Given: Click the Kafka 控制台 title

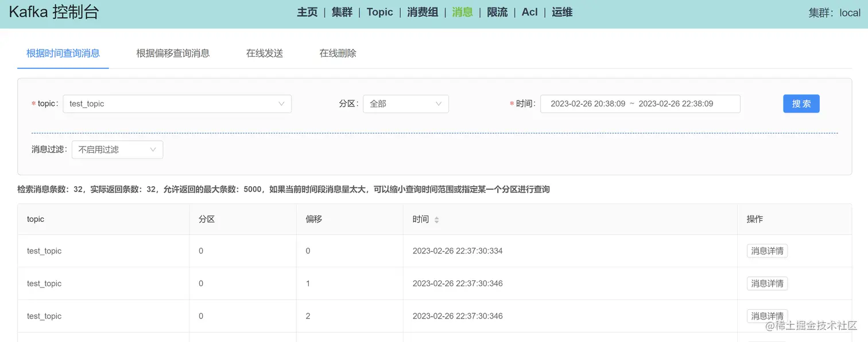Looking at the screenshot, I should click(54, 12).
